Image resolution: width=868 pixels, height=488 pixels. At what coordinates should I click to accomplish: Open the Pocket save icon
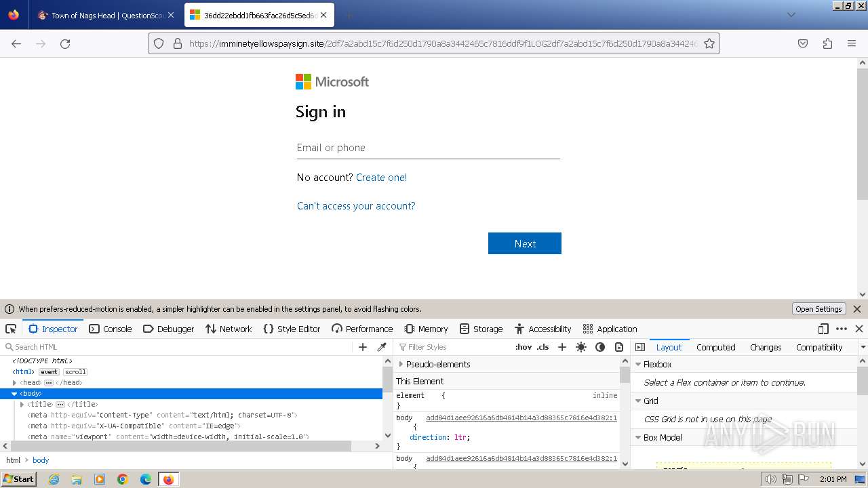coord(803,43)
